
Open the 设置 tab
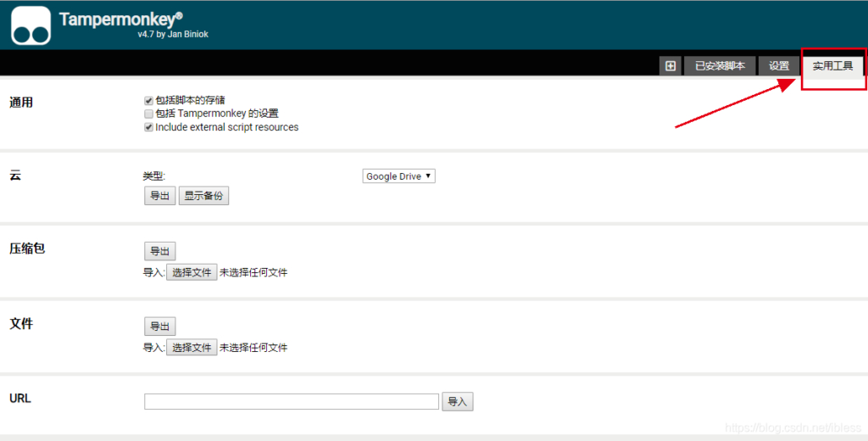[778, 66]
